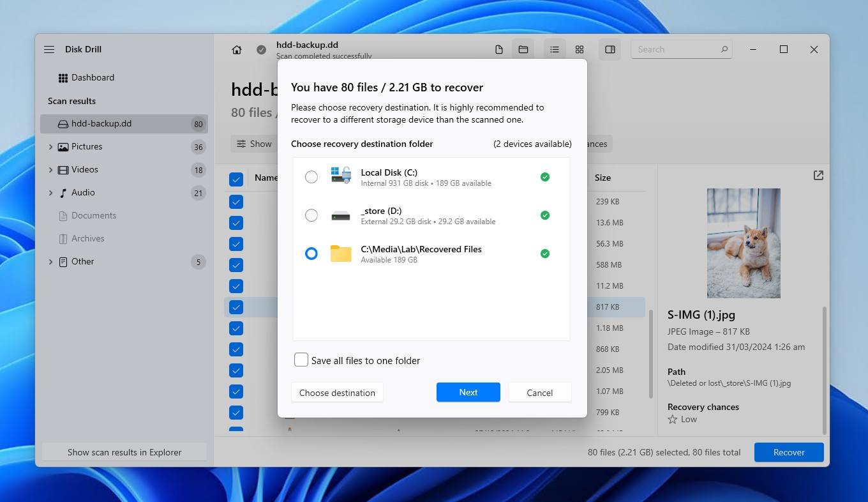
Task: Select Local Disk (C:) radio button
Action: click(x=311, y=177)
